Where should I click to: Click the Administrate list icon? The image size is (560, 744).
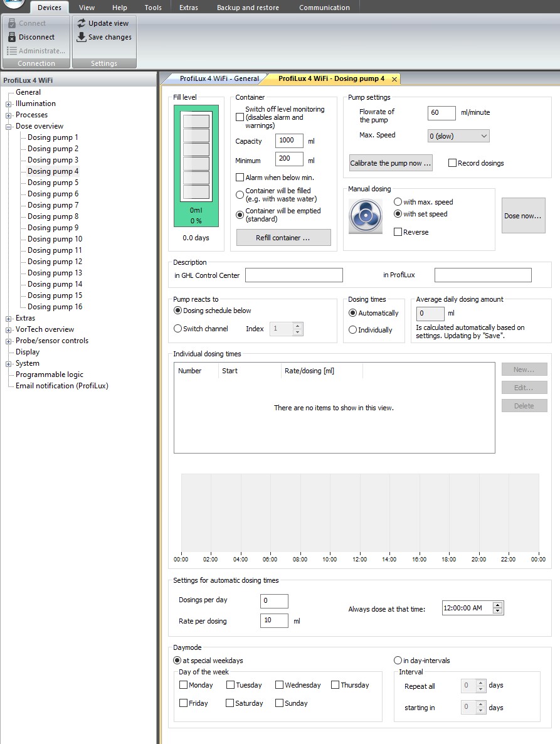(x=12, y=51)
